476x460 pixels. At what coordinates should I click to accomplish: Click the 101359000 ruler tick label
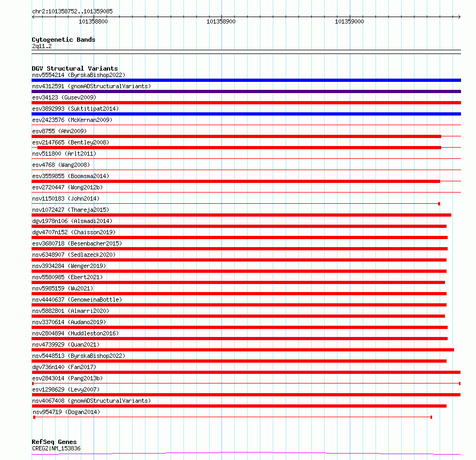tap(349, 21)
